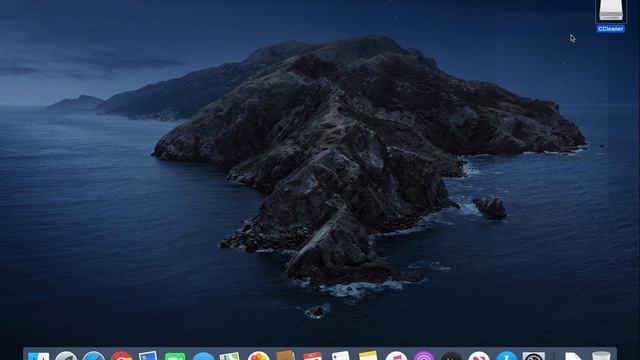This screenshot has height=360, width=640.
Task: Open Calendar from the Dock
Action: [x=313, y=356]
